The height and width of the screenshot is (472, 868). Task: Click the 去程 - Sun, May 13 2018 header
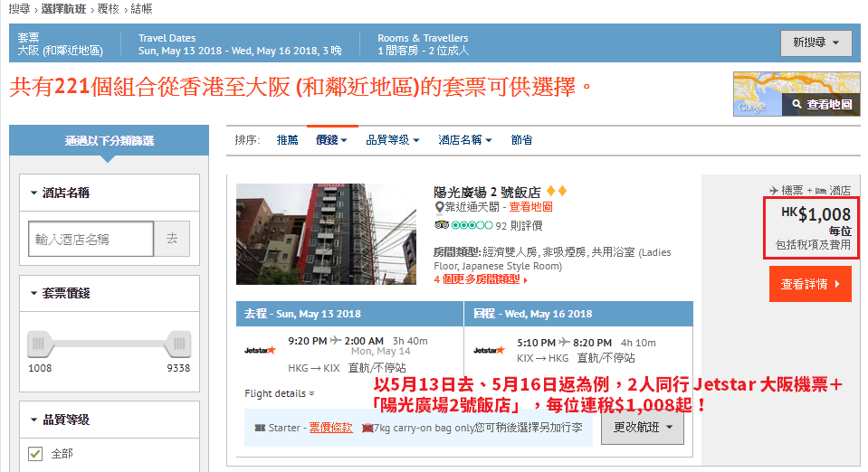(350, 314)
